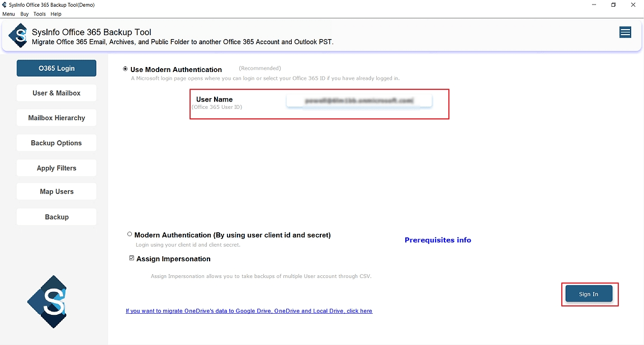Select Modern Authentication by client id and secret
The height and width of the screenshot is (345, 644).
point(130,234)
